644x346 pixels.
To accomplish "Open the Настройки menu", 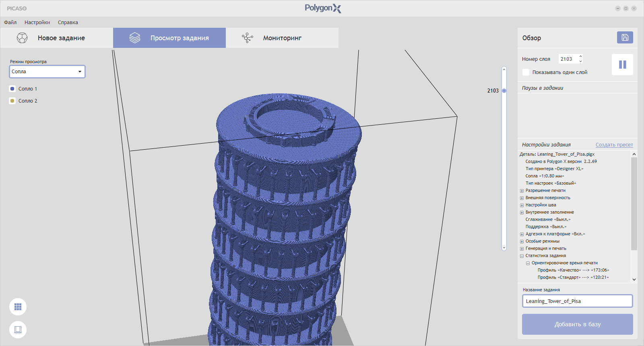I will [x=37, y=23].
